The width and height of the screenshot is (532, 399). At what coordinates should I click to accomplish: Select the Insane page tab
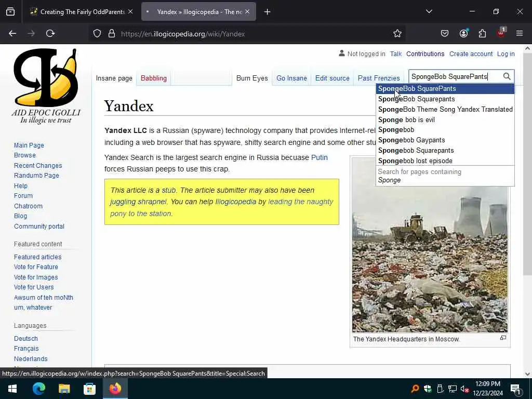click(x=114, y=78)
